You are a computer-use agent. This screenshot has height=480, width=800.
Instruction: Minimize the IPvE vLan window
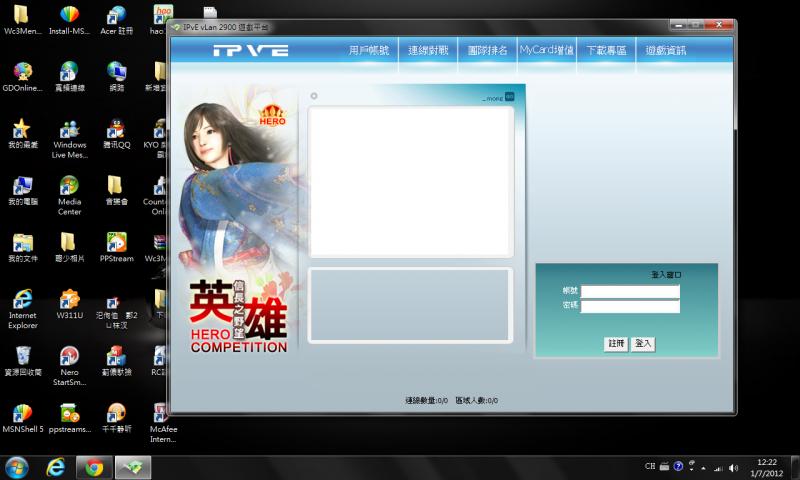tap(679, 25)
